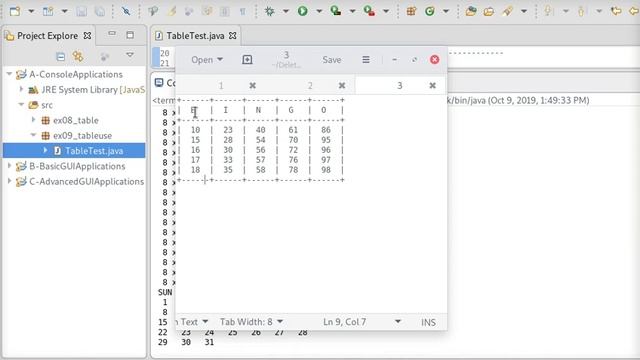
Task: Close the TableTest.java editor tab
Action: click(233, 36)
